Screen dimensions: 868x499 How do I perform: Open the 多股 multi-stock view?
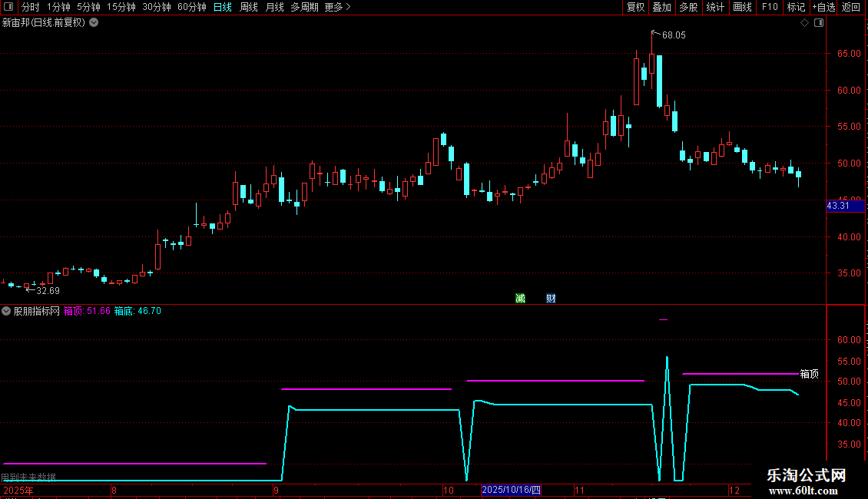tap(689, 7)
